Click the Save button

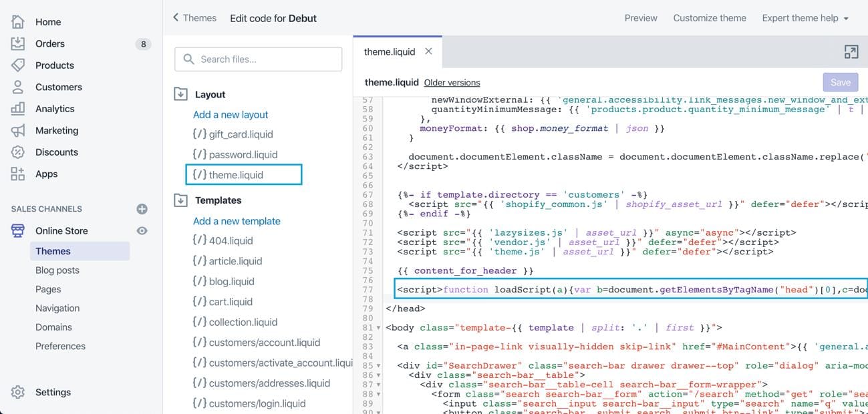tap(840, 82)
